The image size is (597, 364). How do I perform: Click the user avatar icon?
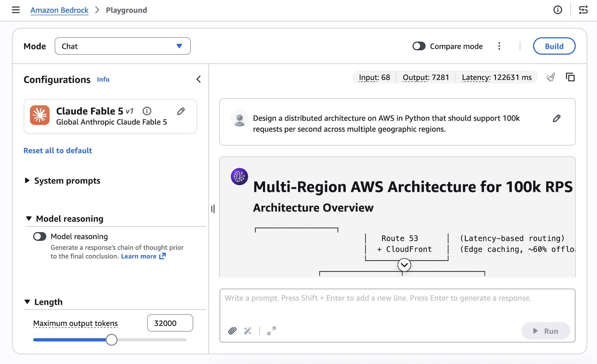coord(239,118)
